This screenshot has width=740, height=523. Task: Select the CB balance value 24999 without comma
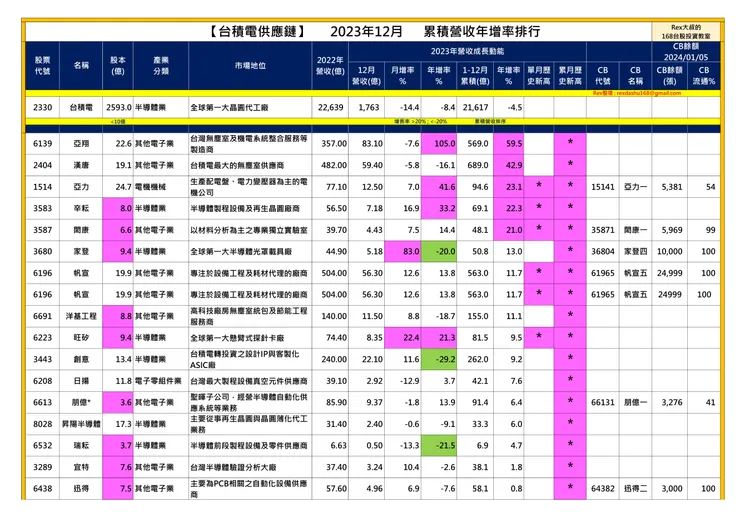tap(670, 295)
